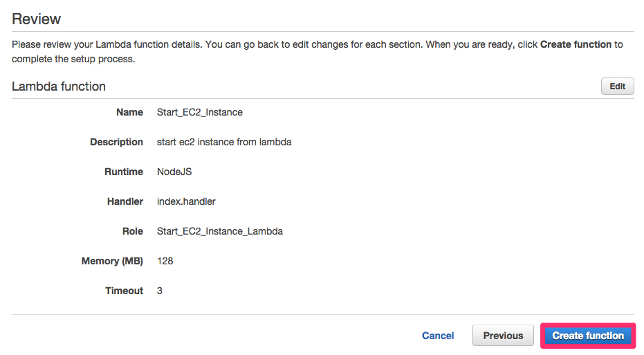Click the Timeout field label
The width and height of the screenshot is (644, 355).
coord(125,291)
